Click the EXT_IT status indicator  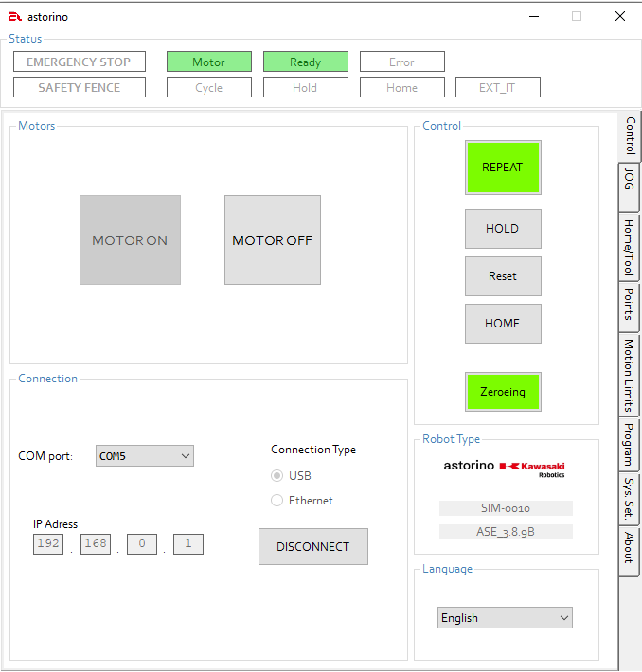(497, 87)
